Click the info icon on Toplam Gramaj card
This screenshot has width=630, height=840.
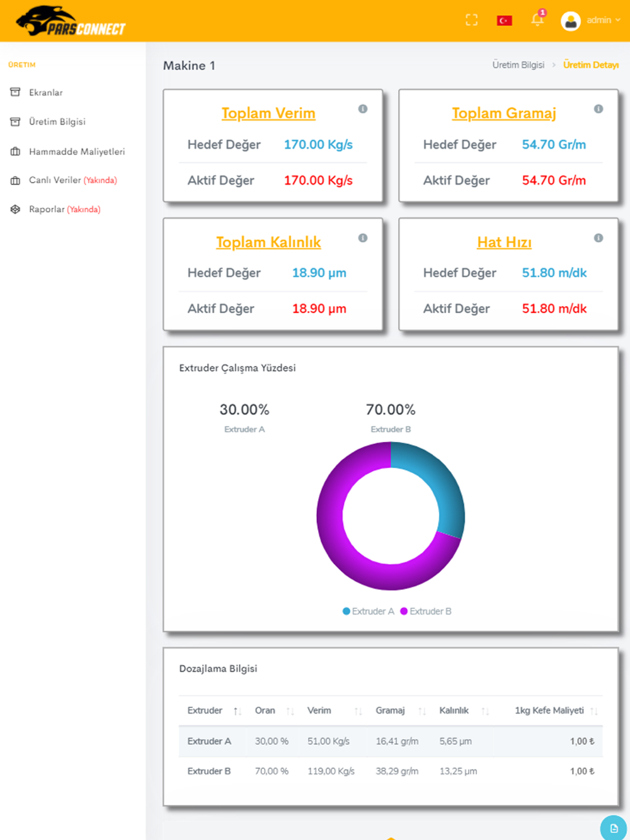tap(598, 109)
